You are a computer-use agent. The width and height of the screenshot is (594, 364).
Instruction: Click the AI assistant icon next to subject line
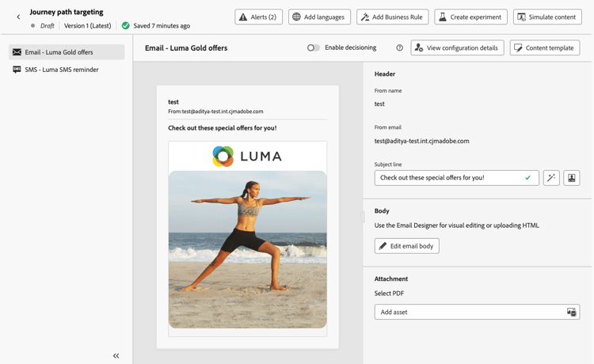571,178
